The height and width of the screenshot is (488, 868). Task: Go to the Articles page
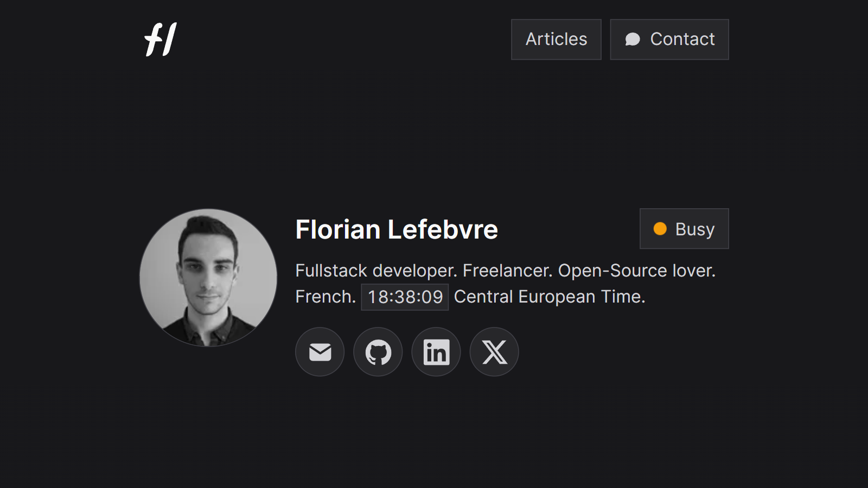tap(556, 40)
